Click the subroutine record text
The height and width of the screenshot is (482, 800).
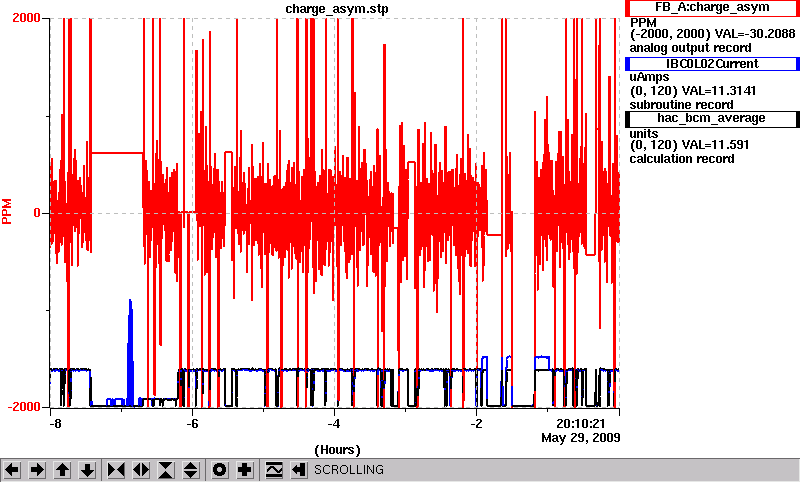tap(681, 105)
